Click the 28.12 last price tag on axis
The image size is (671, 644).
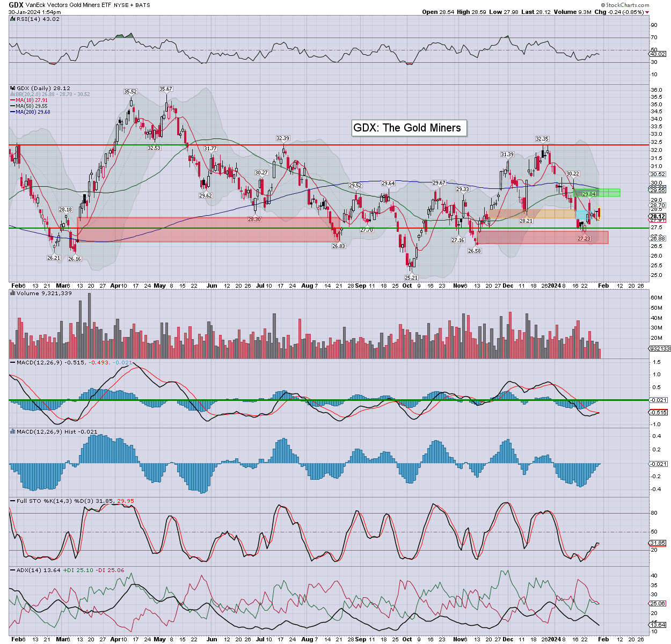click(x=658, y=216)
